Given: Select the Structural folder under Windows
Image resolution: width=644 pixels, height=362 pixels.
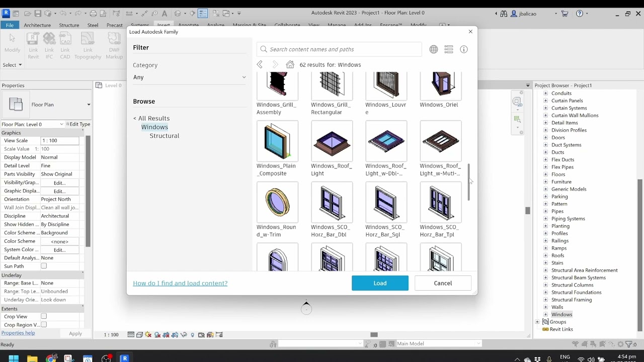Looking at the screenshot, I should click(x=165, y=136).
